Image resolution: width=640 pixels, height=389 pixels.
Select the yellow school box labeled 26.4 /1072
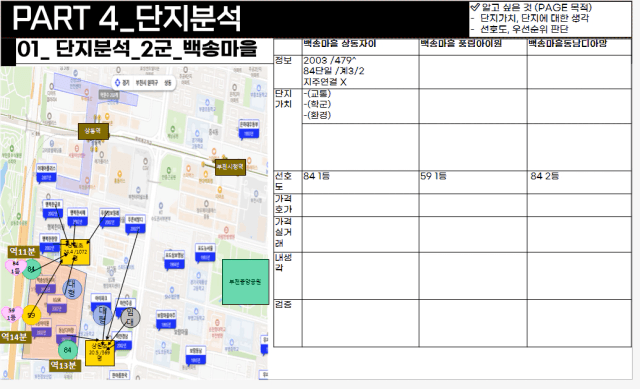click(75, 252)
